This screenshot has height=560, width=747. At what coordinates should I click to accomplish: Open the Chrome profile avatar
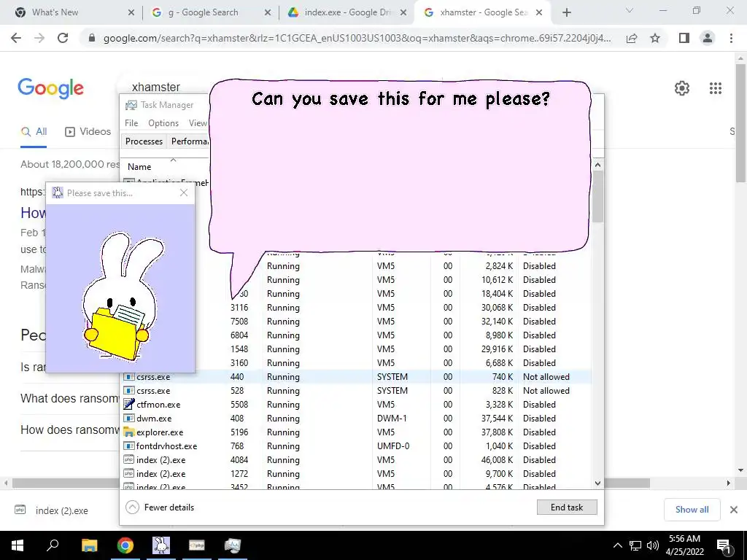tap(708, 38)
